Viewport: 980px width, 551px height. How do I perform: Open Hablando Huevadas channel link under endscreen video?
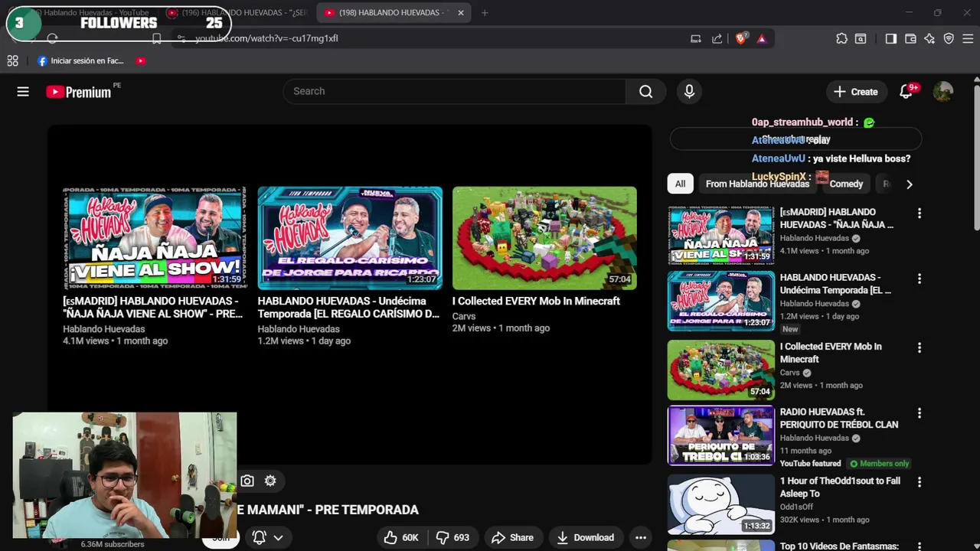tap(103, 329)
